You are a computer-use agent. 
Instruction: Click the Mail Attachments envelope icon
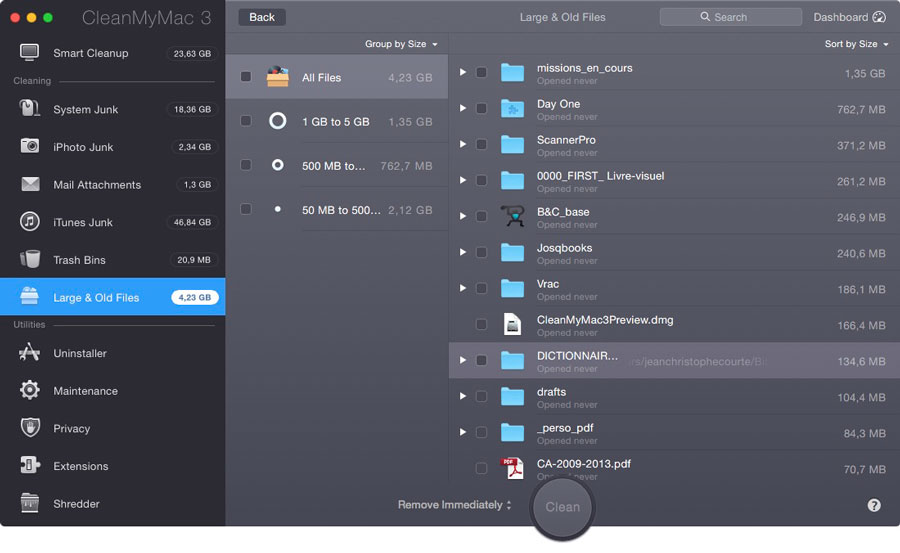pos(30,184)
